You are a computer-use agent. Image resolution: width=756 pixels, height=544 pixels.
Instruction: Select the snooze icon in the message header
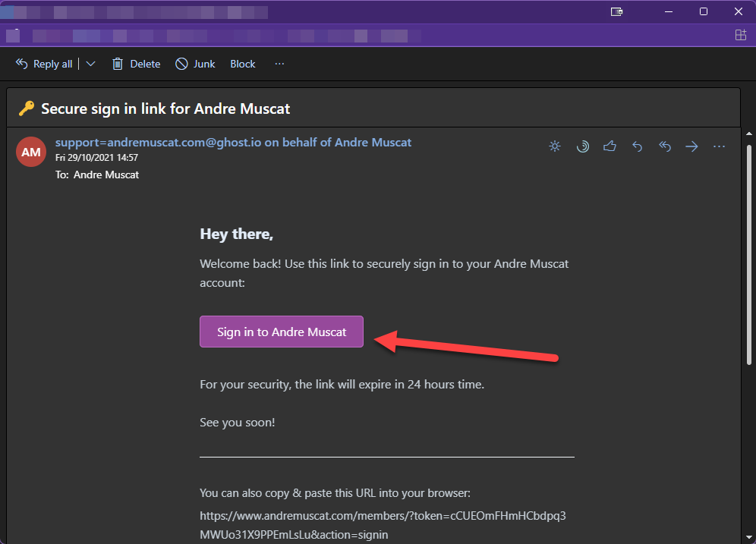tap(582, 146)
